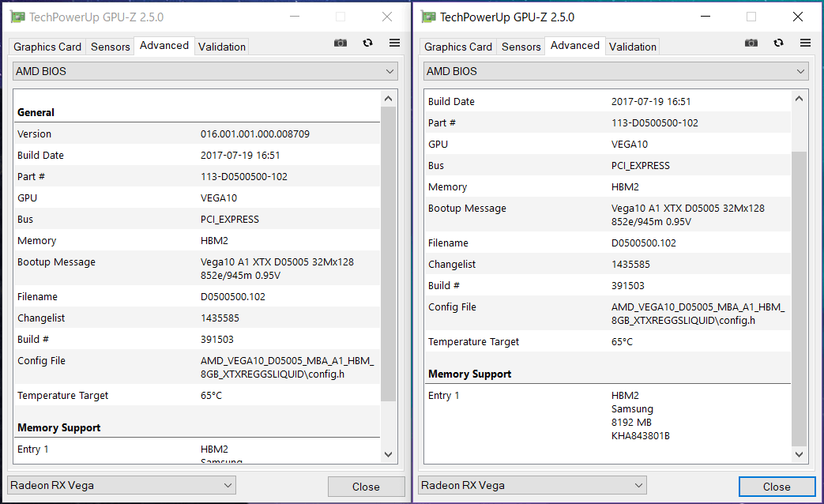The image size is (824, 504).
Task: Select Config File path in left window
Action: [x=287, y=367]
